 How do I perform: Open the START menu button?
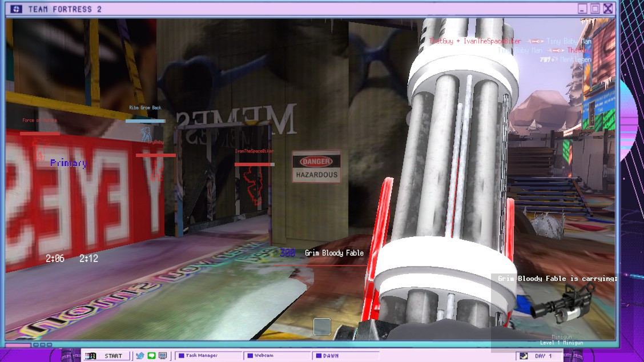click(106, 356)
